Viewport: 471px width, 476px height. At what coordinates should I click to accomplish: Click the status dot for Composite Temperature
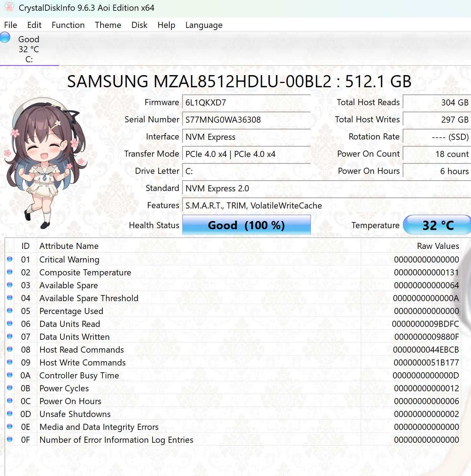[x=10, y=272]
